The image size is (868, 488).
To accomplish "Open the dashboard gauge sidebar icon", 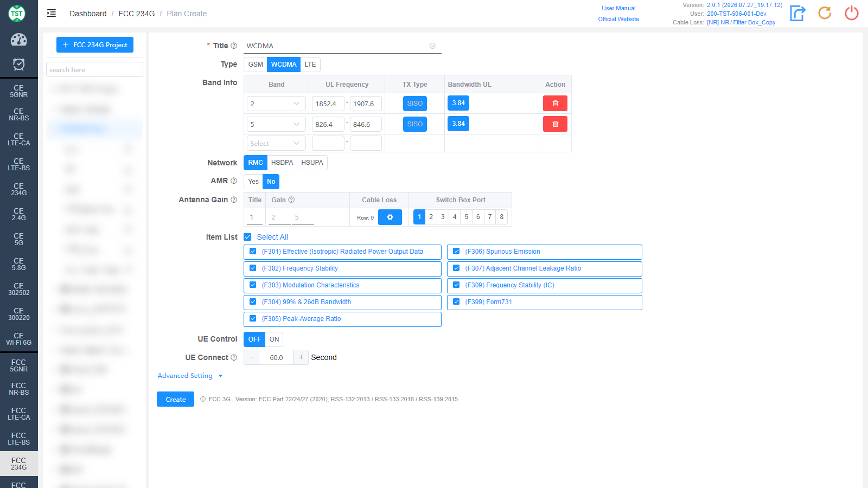I will coord(19,40).
